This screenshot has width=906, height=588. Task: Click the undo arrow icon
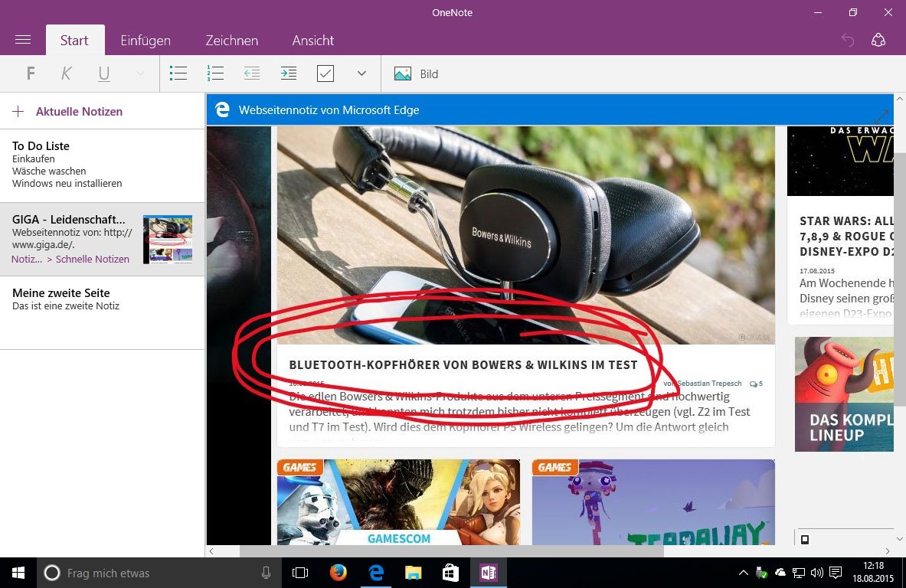click(x=848, y=40)
